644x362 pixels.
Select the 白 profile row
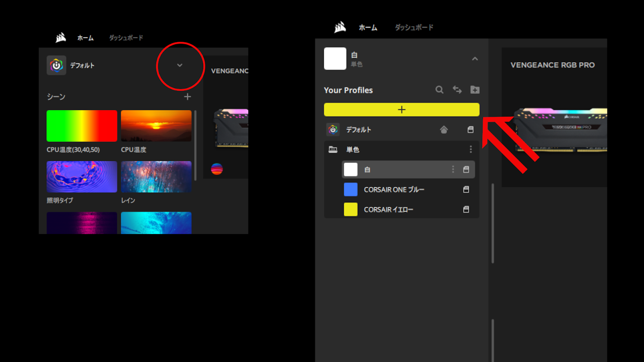pos(408,169)
